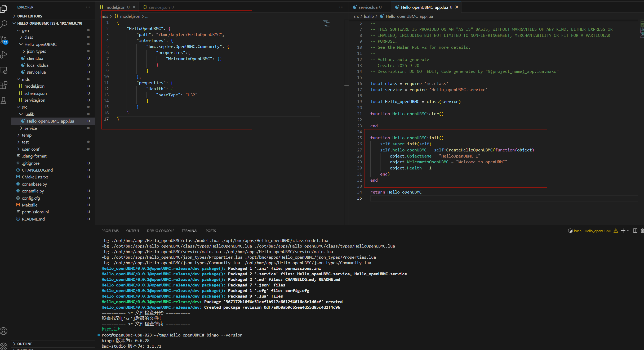Viewport: 644px width, 350px height.
Task: Open the Extensions view
Action: (4, 85)
